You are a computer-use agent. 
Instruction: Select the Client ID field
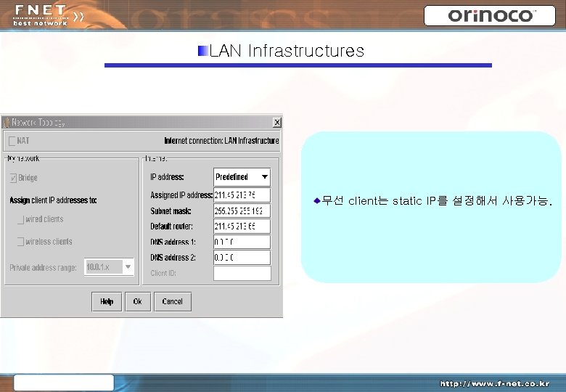(x=242, y=273)
